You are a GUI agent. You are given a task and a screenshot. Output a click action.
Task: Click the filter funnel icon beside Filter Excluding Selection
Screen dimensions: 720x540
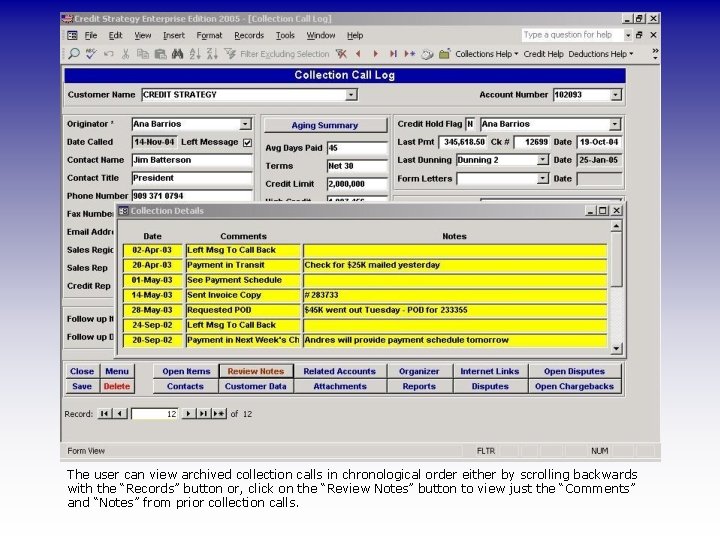[x=230, y=54]
